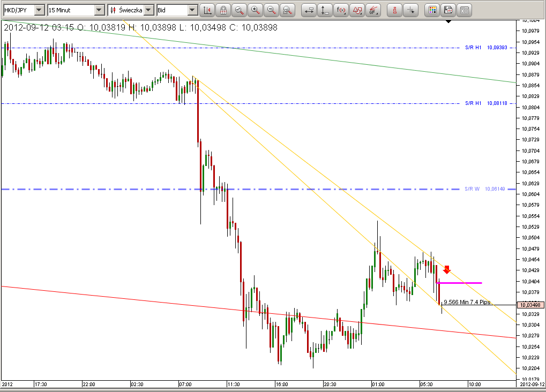The width and height of the screenshot is (546, 392).
Task: Click the 10,0604 price axis label
Action: (530, 194)
